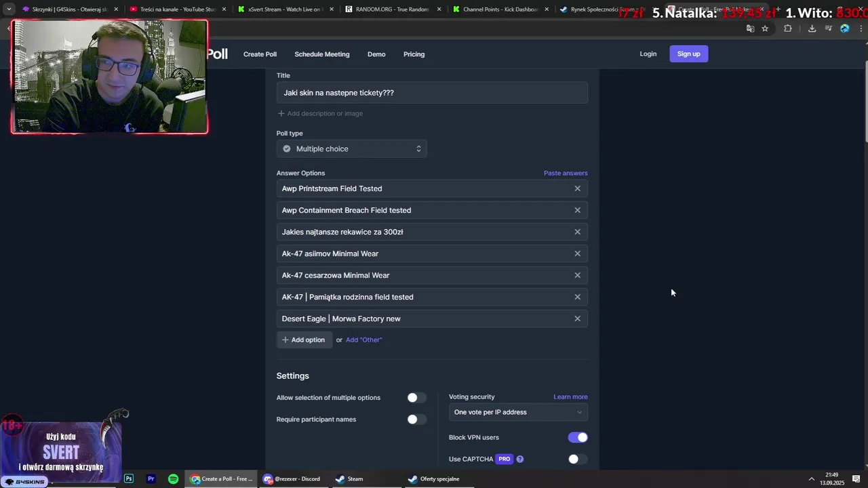The height and width of the screenshot is (488, 868).
Task: Open the browser profile avatar
Action: tap(844, 28)
